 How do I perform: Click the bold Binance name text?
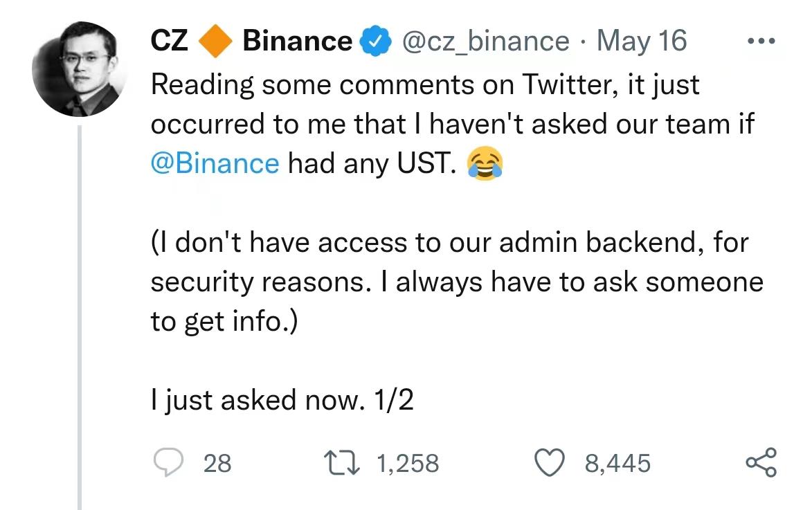[297, 41]
